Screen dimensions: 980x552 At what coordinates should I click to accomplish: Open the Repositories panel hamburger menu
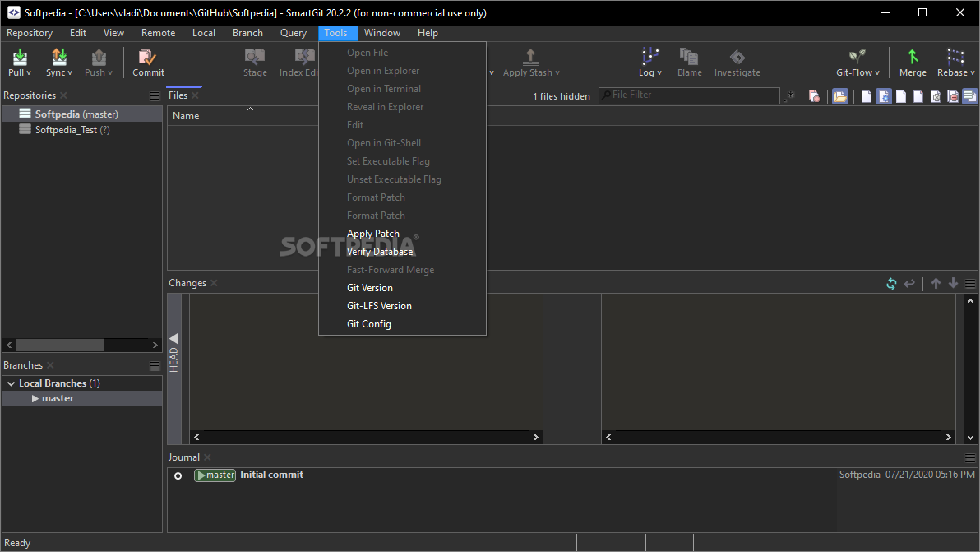[155, 96]
